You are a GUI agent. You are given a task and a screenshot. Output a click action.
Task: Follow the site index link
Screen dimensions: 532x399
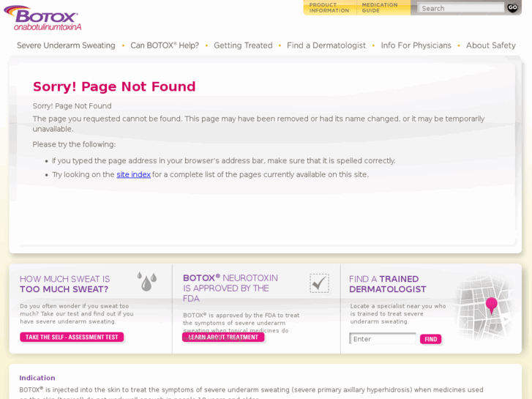pos(133,174)
